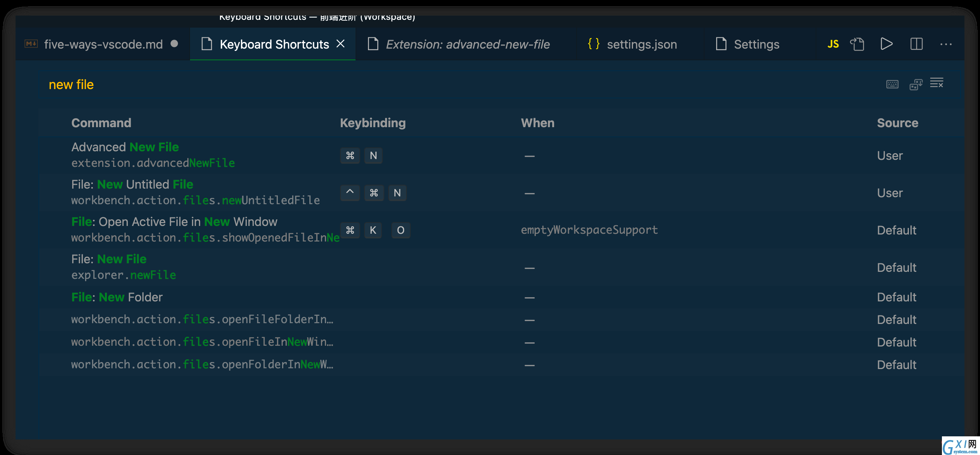The height and width of the screenshot is (455, 980).
Task: Split the editor with split icon
Action: 916,44
